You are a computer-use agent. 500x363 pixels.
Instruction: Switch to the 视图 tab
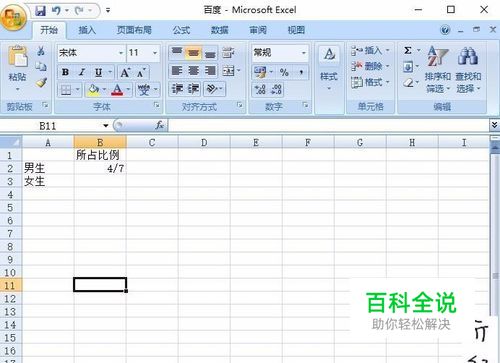coord(296,30)
